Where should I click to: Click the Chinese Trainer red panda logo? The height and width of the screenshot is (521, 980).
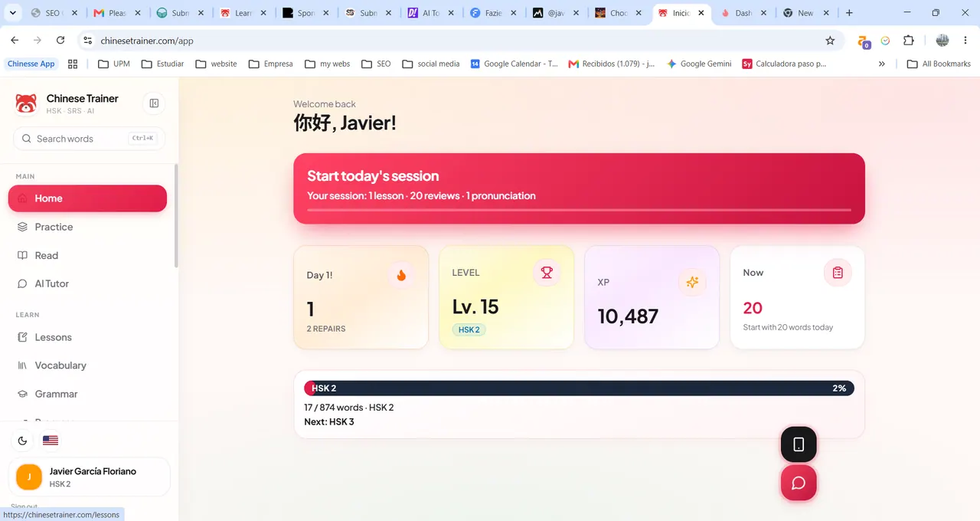click(x=26, y=103)
